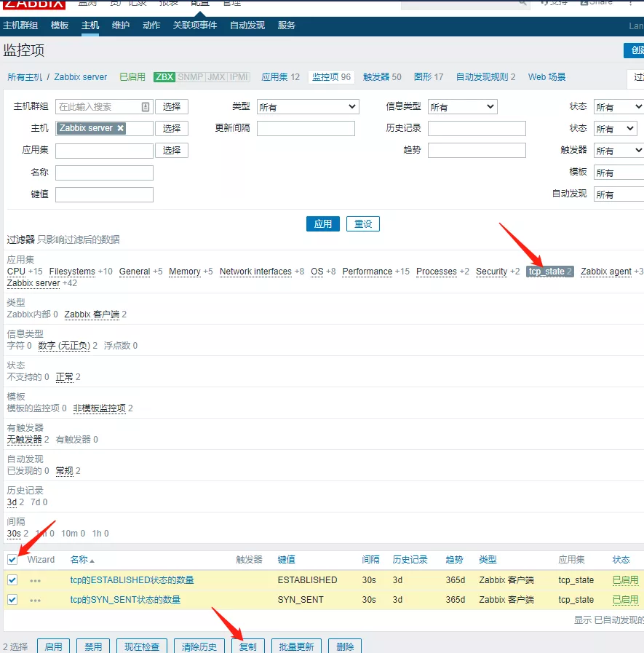Viewport: 644px width, 653px height.
Task: Click the 键值 filter input field
Action: tap(104, 194)
